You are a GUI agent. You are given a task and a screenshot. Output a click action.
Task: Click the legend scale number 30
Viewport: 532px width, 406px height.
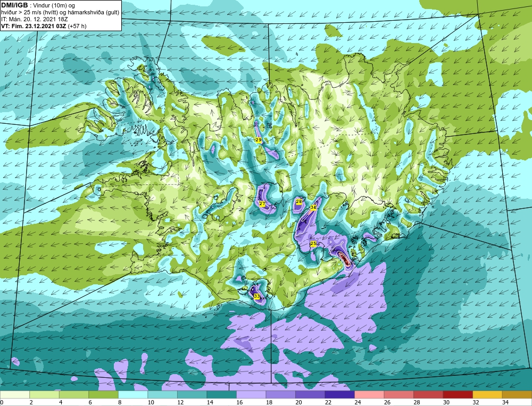tap(446, 402)
